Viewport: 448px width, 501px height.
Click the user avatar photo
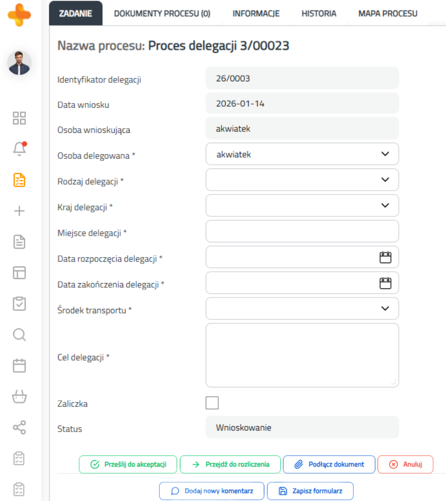[x=19, y=63]
